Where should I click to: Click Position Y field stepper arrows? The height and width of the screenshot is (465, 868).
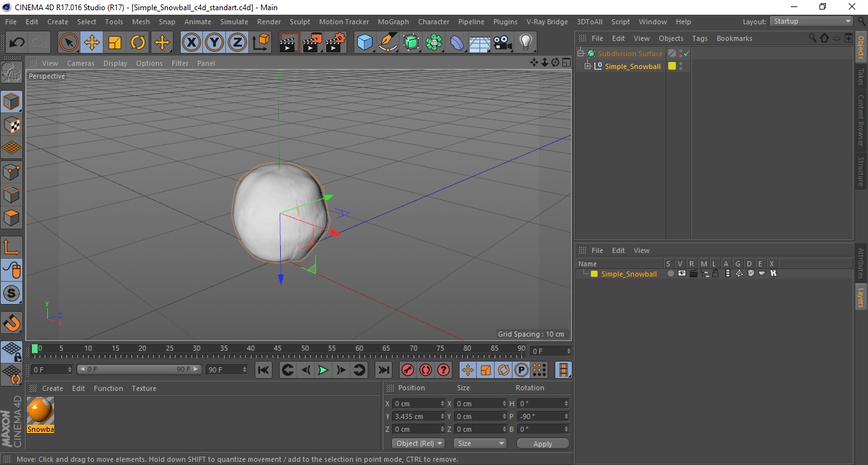tap(442, 416)
